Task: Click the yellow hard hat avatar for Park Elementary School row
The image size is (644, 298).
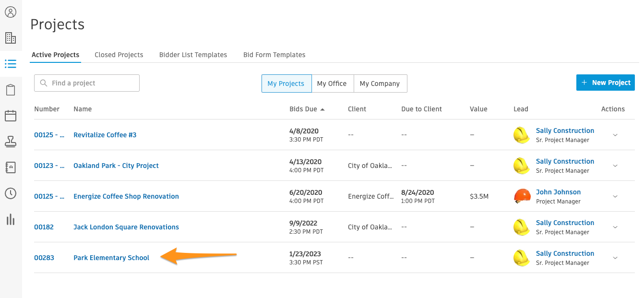Action: 522,258
